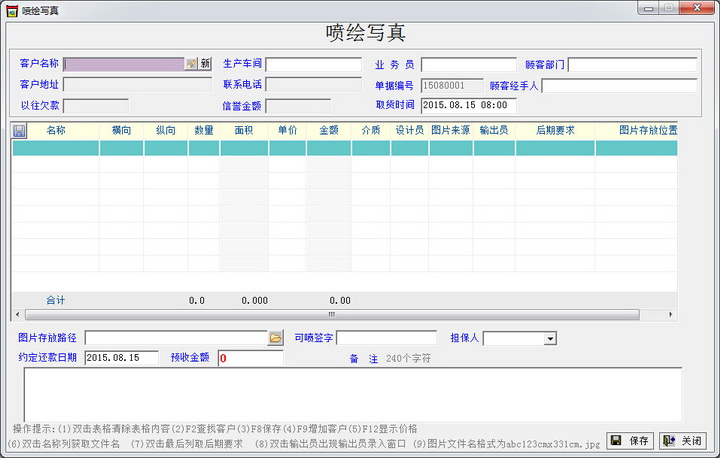This screenshot has height=458, width=720.
Task: Click the 介质 column header
Action: 371,130
